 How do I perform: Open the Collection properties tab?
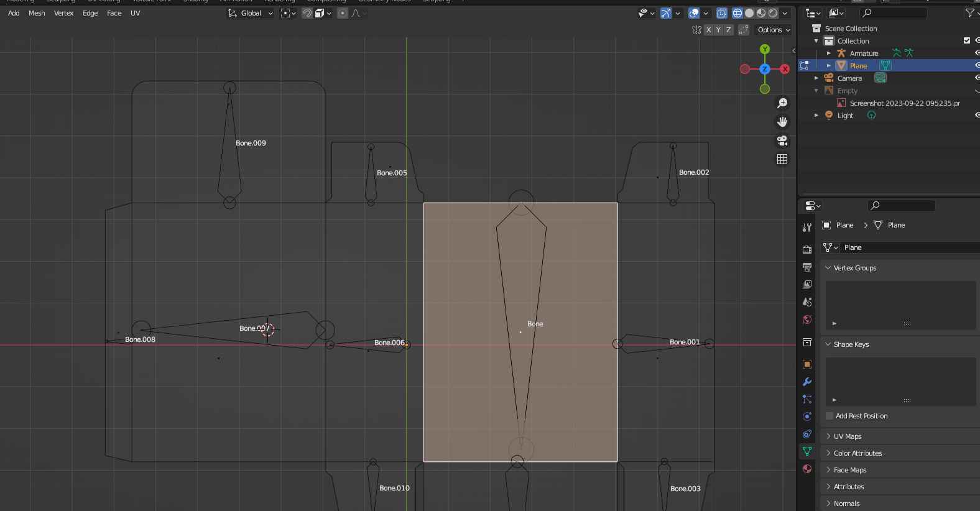pos(807,342)
